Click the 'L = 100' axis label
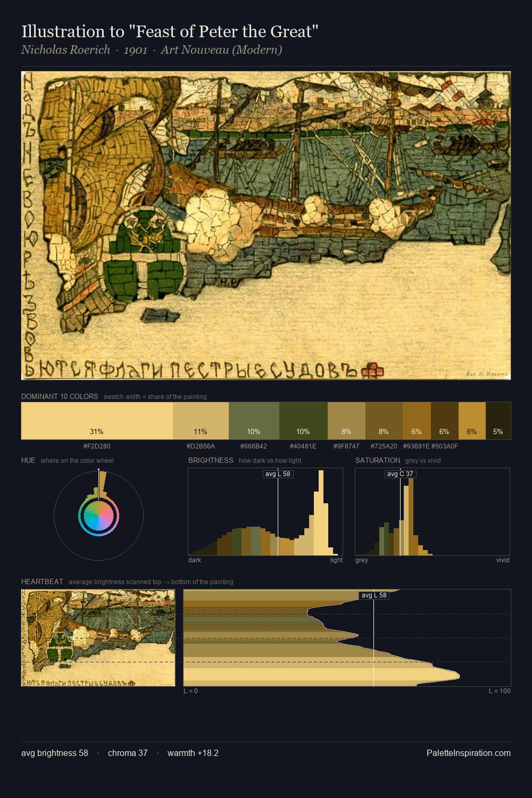The width and height of the screenshot is (532, 798). pyautogui.click(x=500, y=691)
